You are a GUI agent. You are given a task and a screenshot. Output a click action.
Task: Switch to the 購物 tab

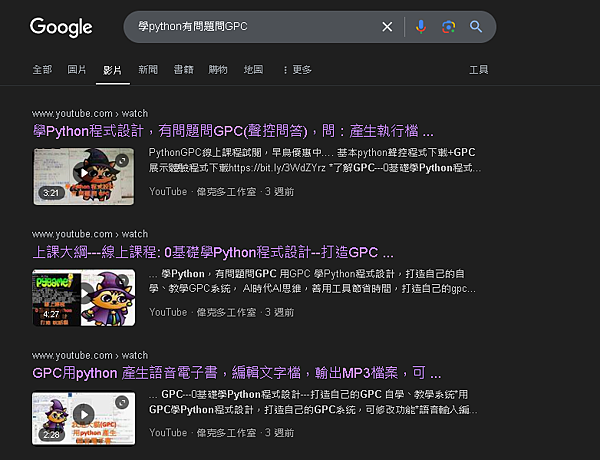point(218,70)
